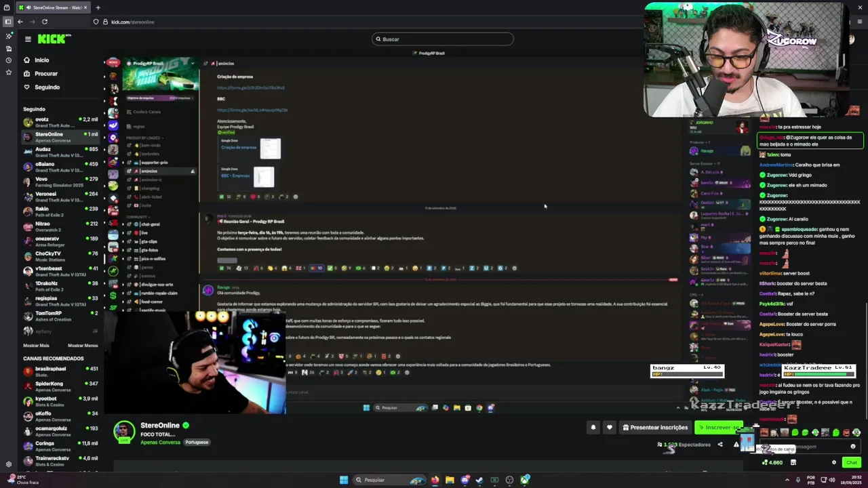Viewport: 868px width, 488px height.
Task: Select anúncios channel in Discord list
Action: point(161,171)
